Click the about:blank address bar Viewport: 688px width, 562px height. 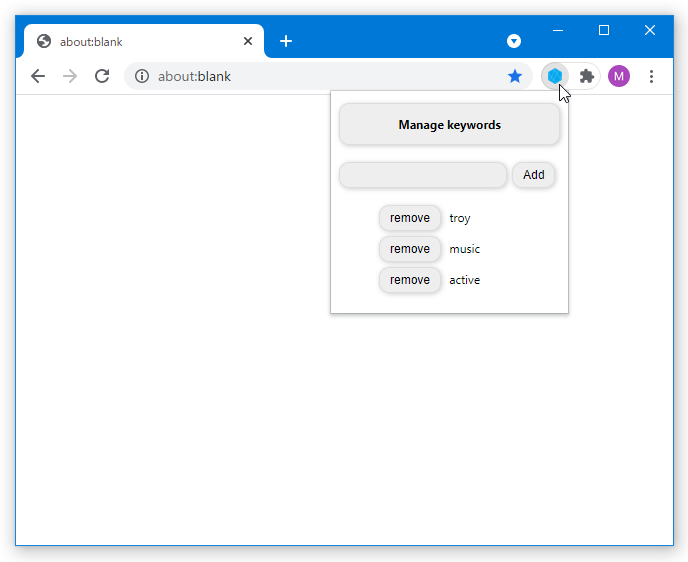(328, 76)
